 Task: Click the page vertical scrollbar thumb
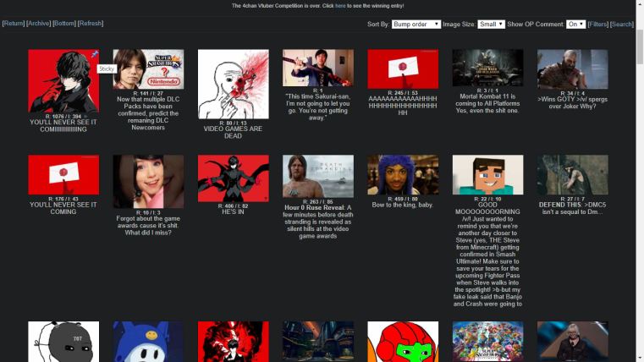(x=640, y=46)
